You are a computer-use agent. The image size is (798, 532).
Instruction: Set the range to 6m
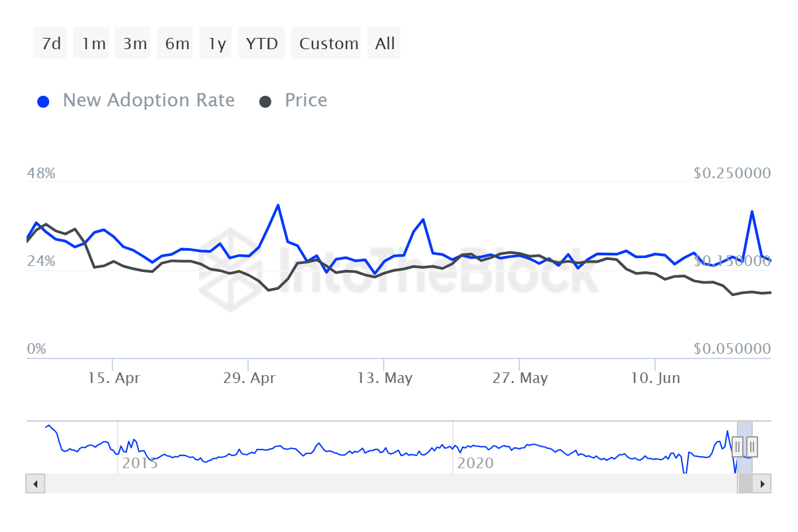coord(177,44)
